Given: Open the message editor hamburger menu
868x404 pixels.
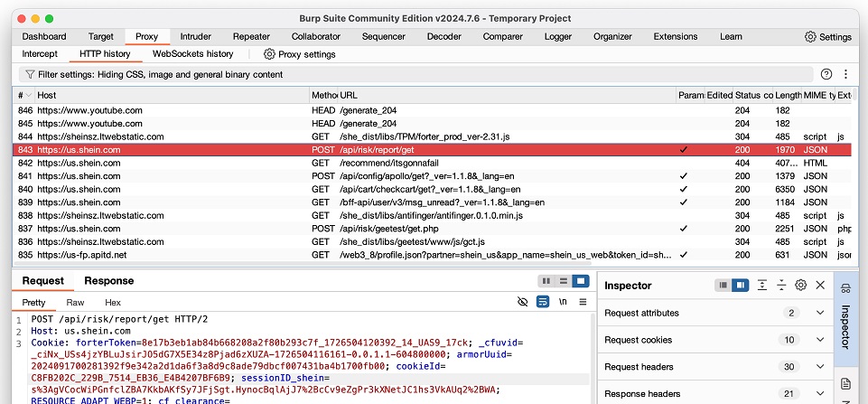Looking at the screenshot, I should point(583,302).
